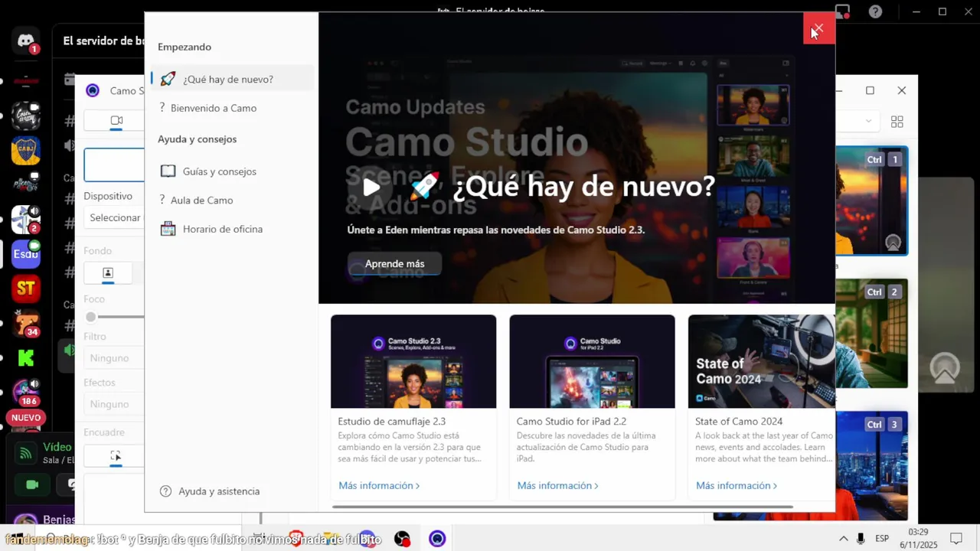This screenshot has width=980, height=551.
Task: Select the Ctrl 1 sunset scene thumbnail
Action: click(x=872, y=201)
